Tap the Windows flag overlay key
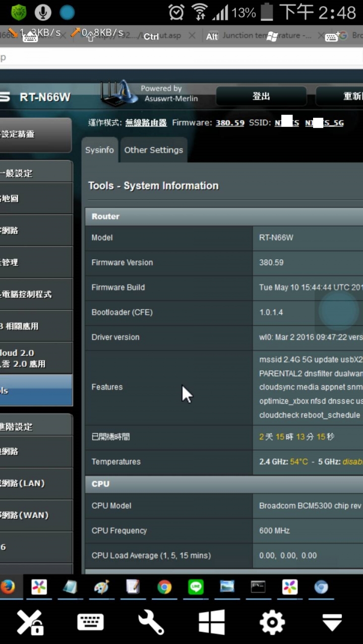This screenshot has height=644, width=363. pyautogui.click(x=272, y=37)
